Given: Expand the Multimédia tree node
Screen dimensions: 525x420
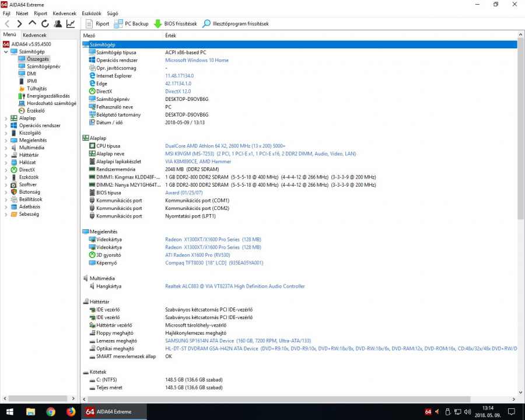Looking at the screenshot, I should tap(6, 148).
